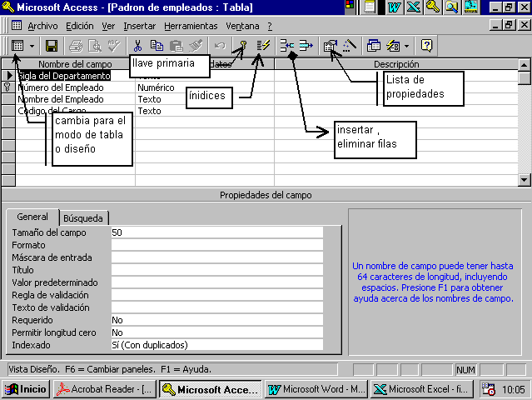Open Print Preview from the toolbar
The image size is (532, 400).
tap(95, 46)
